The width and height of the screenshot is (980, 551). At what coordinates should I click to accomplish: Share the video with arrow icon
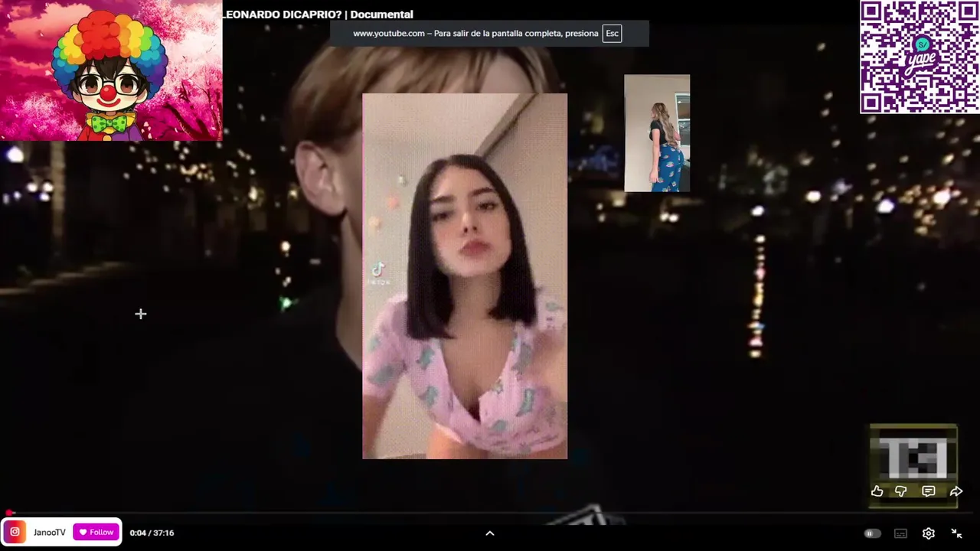956,491
